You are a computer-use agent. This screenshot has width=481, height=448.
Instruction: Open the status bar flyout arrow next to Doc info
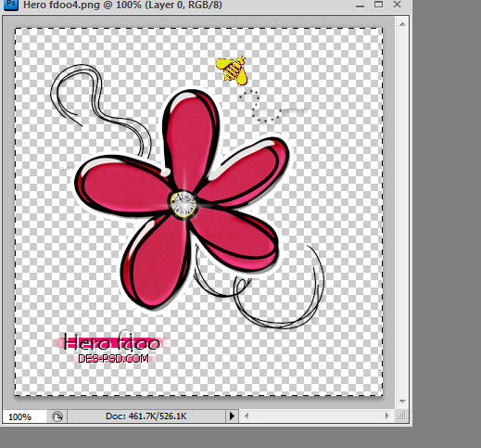[x=232, y=416]
